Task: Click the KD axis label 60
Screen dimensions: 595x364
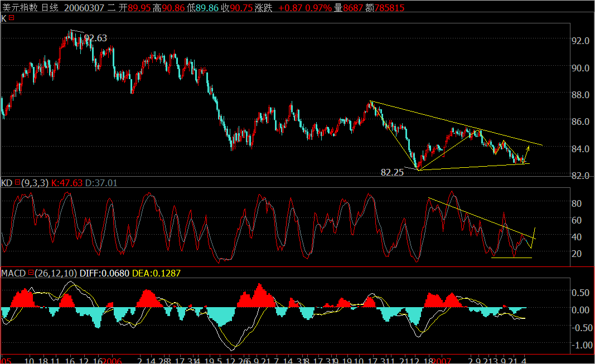Action: [577, 220]
